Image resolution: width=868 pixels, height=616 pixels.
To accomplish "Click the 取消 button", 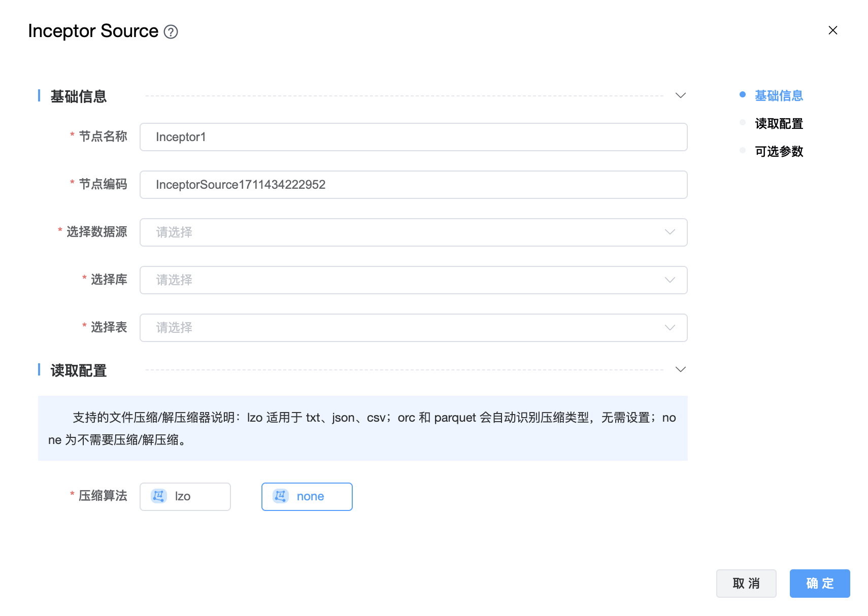I will click(746, 584).
